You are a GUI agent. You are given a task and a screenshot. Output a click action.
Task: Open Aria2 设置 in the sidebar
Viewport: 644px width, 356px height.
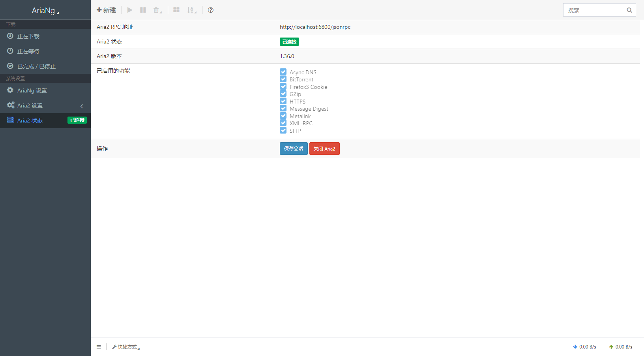(x=45, y=105)
